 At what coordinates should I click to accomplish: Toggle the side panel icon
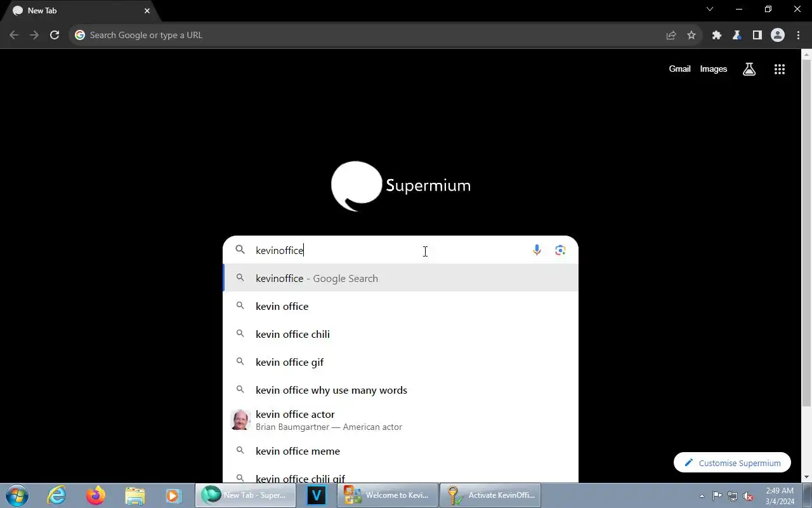point(757,35)
